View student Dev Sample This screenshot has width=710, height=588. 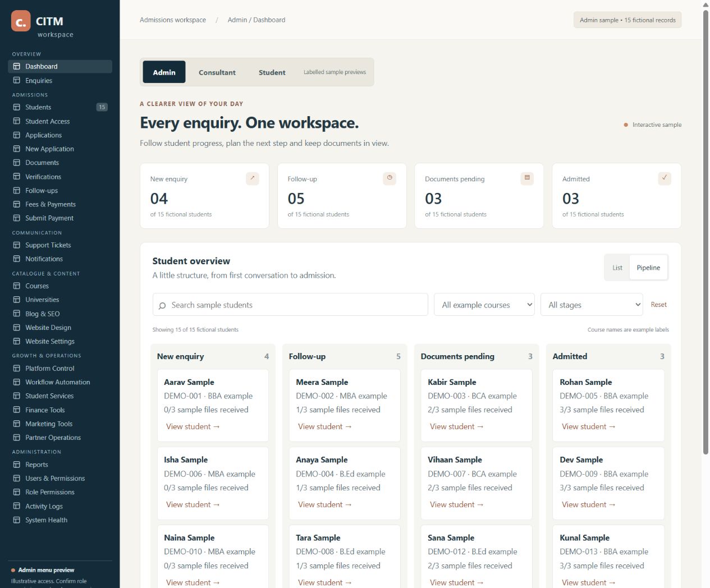click(588, 504)
